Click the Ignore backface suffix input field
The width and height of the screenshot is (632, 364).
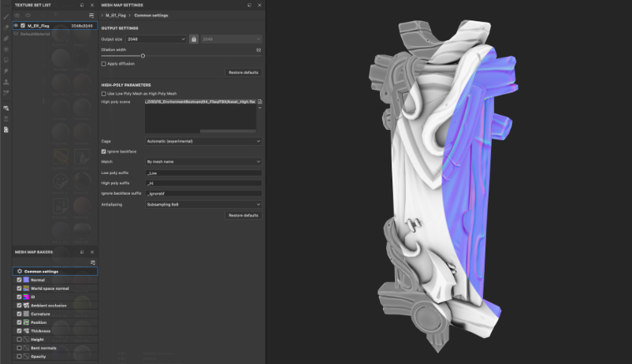[x=203, y=194]
